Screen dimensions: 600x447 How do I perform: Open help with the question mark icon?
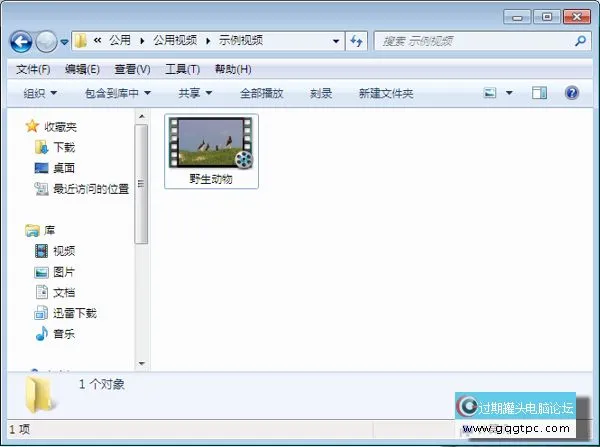click(x=572, y=93)
